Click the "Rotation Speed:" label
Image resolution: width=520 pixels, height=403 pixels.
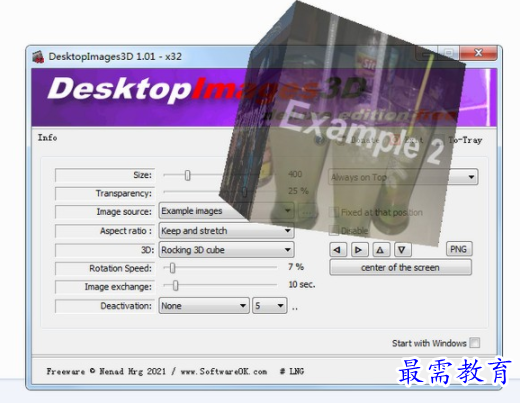(120, 268)
